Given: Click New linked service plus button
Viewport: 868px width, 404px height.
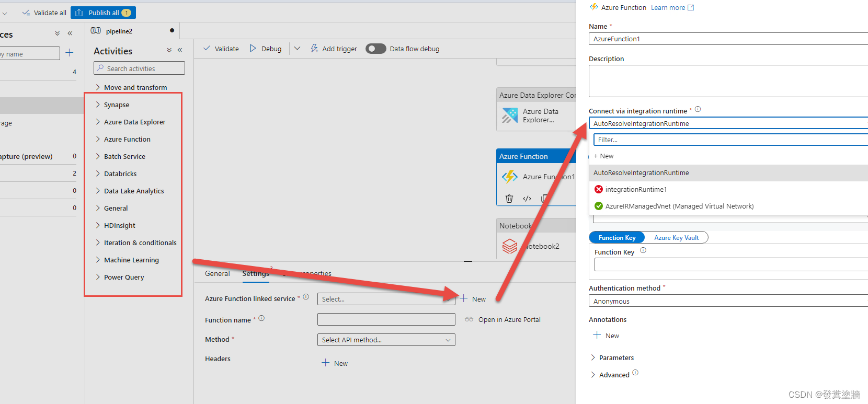Looking at the screenshot, I should click(473, 299).
